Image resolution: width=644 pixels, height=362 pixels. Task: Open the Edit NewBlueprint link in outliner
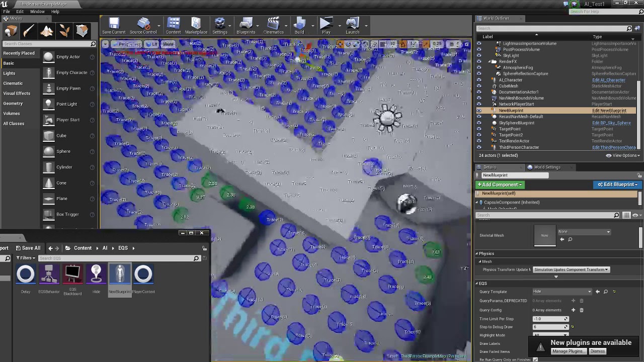click(609, 111)
